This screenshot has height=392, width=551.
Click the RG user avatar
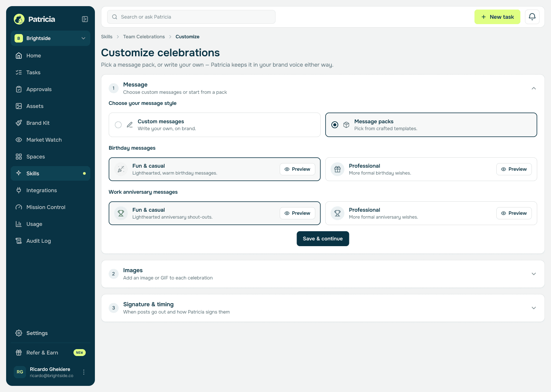(x=20, y=372)
